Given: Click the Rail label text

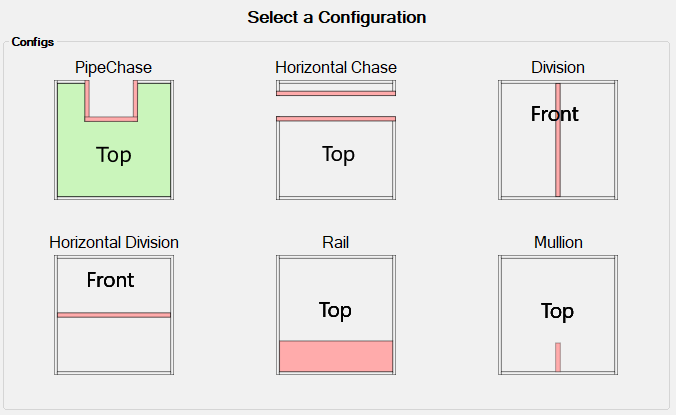Looking at the screenshot, I should (x=335, y=243).
